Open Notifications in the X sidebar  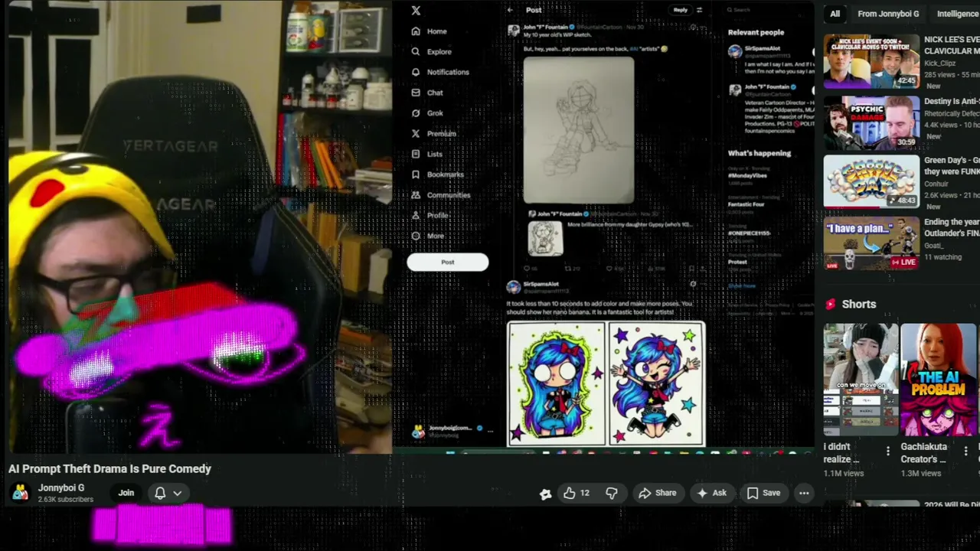coord(439,72)
